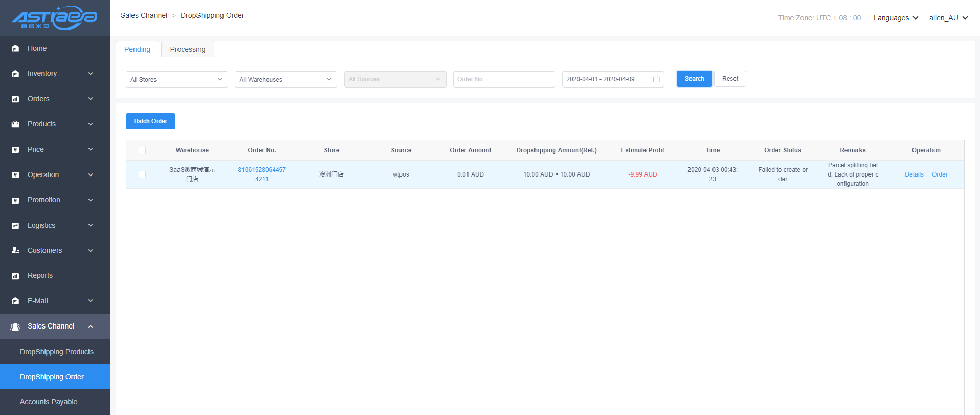Expand the Languages dropdown
The image size is (980, 415).
896,18
